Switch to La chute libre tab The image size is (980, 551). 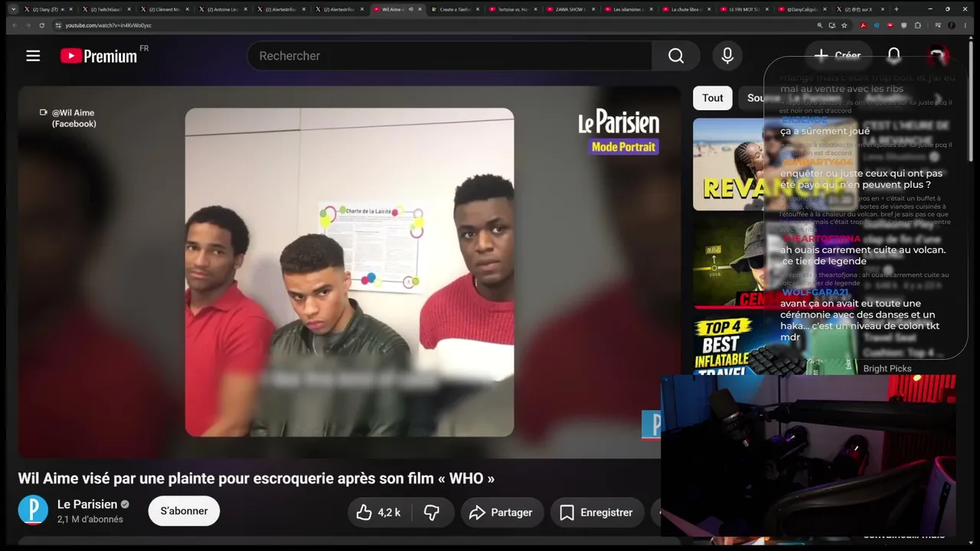click(x=688, y=9)
